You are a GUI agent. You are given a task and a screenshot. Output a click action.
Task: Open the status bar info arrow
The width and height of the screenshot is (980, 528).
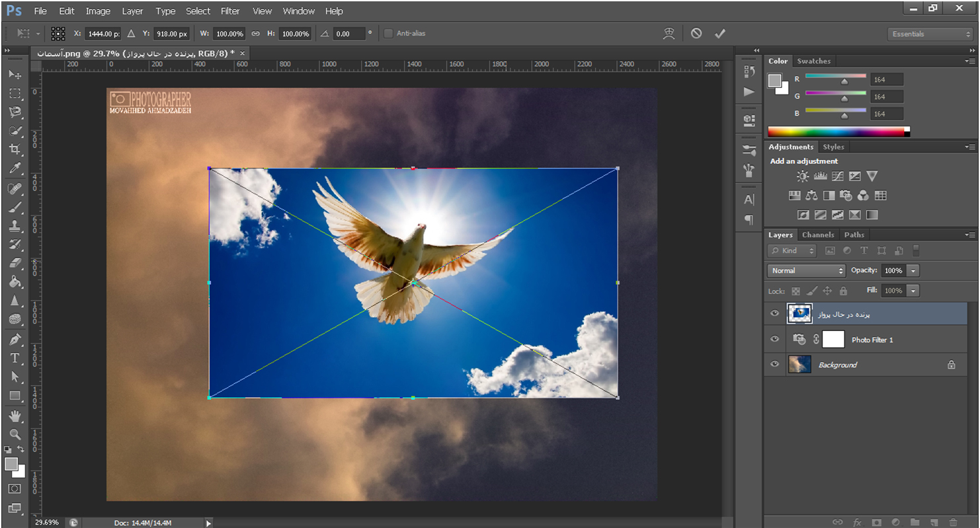click(x=208, y=523)
